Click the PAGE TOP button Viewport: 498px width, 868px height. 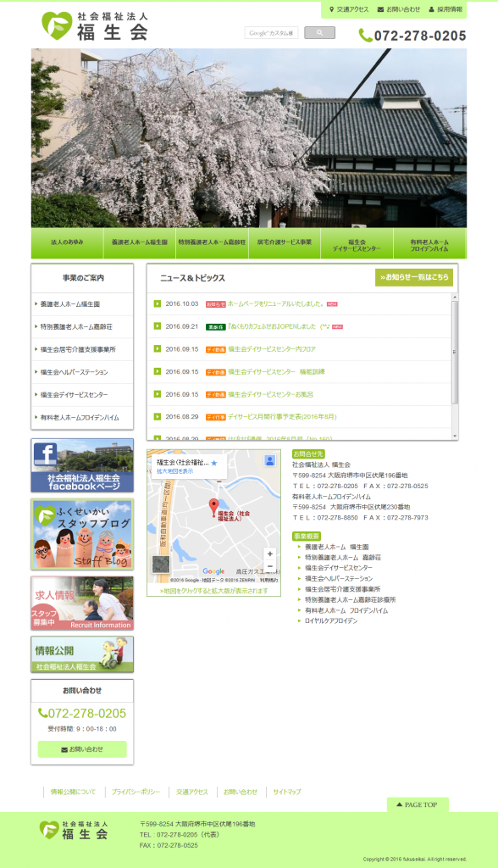click(x=418, y=805)
